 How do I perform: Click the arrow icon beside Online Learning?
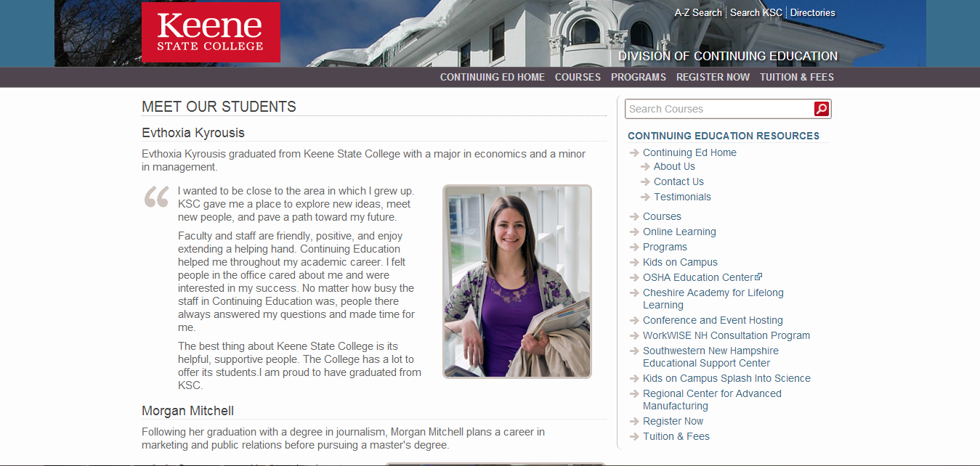pyautogui.click(x=634, y=232)
